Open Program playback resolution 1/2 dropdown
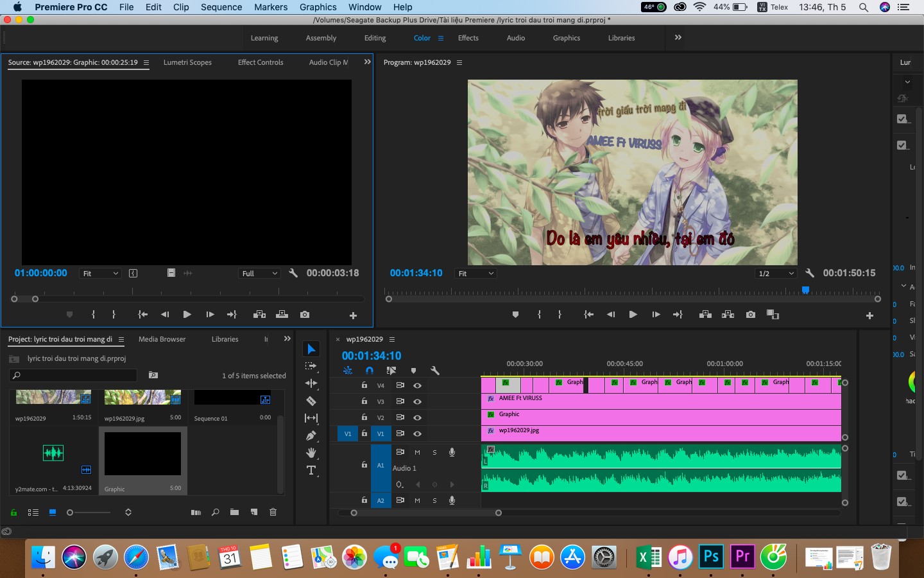The image size is (924, 578). (x=776, y=274)
